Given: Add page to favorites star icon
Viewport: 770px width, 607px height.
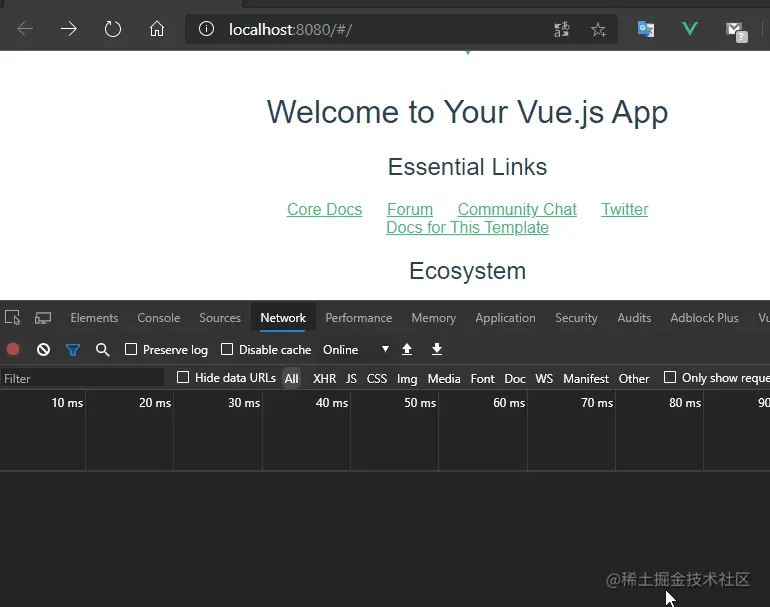Looking at the screenshot, I should (x=598, y=30).
